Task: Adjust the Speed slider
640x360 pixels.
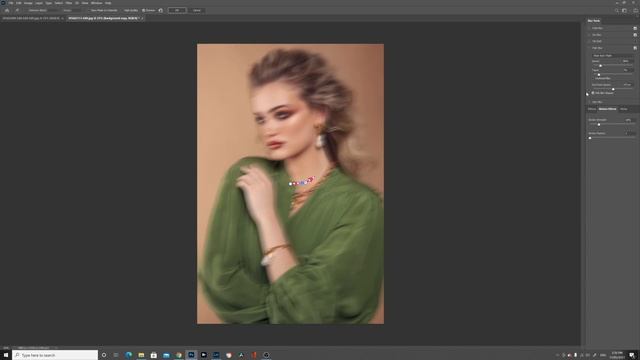Action: 600,66
